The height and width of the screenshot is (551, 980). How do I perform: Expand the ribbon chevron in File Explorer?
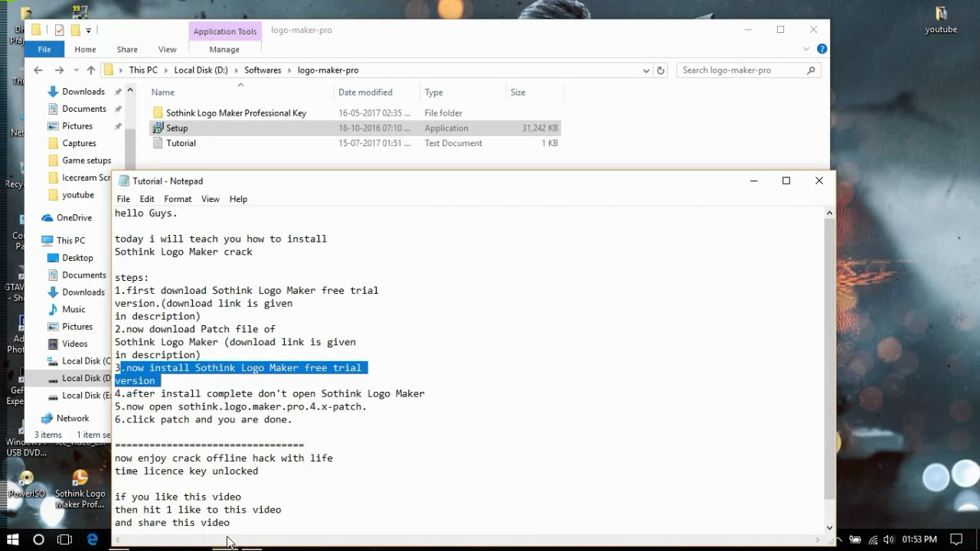point(806,49)
